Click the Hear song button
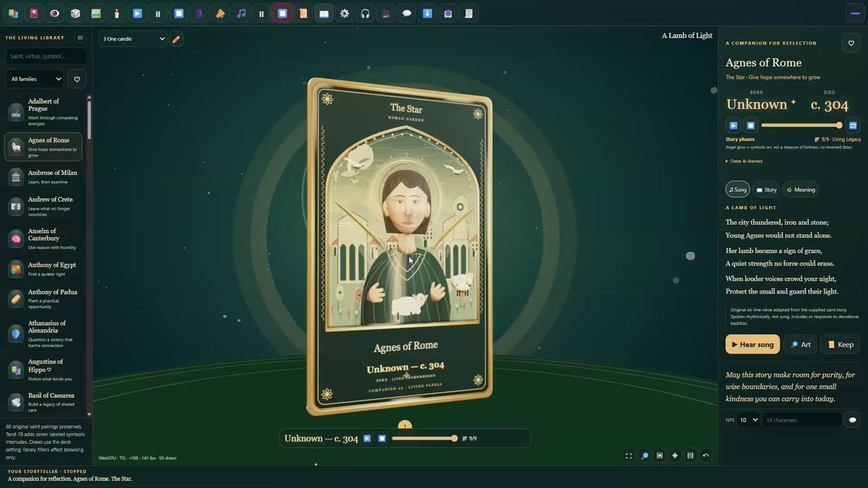Viewport: 868px width, 488px height. click(752, 344)
